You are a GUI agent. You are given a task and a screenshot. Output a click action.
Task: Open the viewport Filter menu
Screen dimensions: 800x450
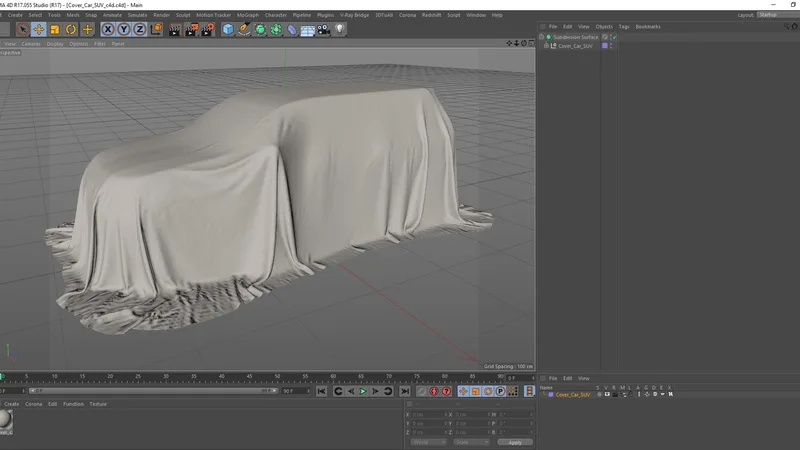click(x=100, y=44)
